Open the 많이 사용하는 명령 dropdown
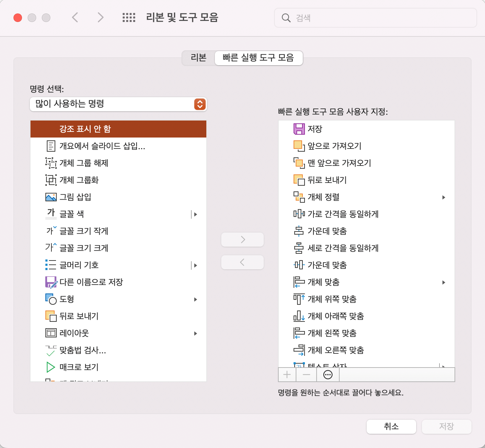This screenshot has height=448, width=485. coord(118,104)
